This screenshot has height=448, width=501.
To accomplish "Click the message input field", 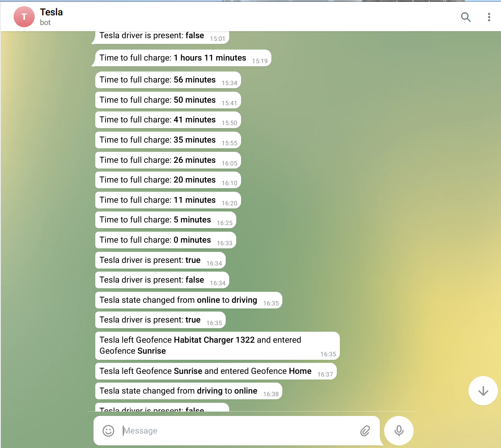I will [x=237, y=430].
